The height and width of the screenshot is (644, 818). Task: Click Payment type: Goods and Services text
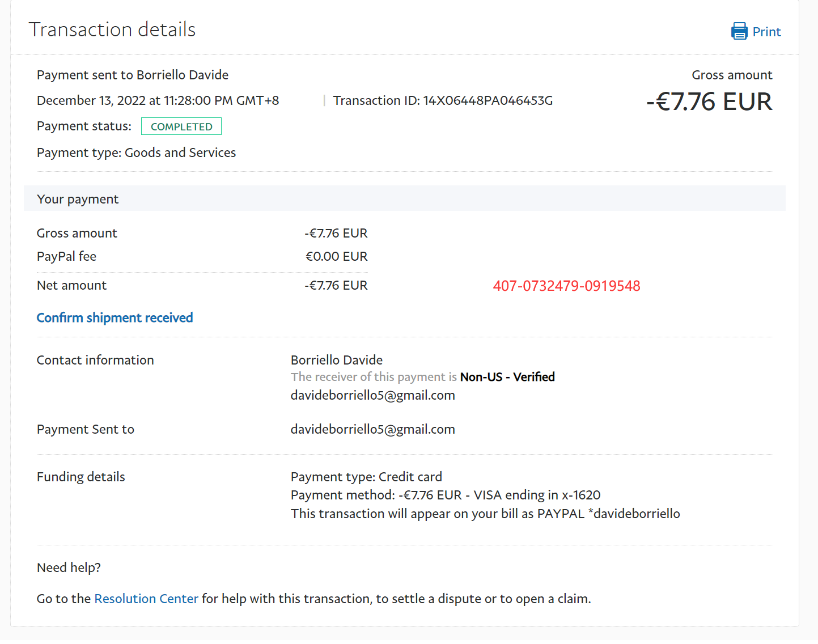136,152
